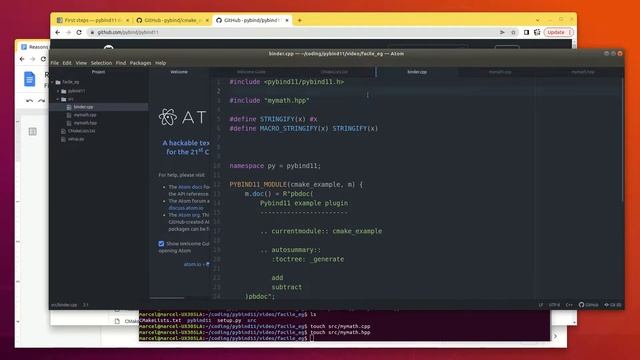Open the File menu in Atom

pyautogui.click(x=55, y=63)
